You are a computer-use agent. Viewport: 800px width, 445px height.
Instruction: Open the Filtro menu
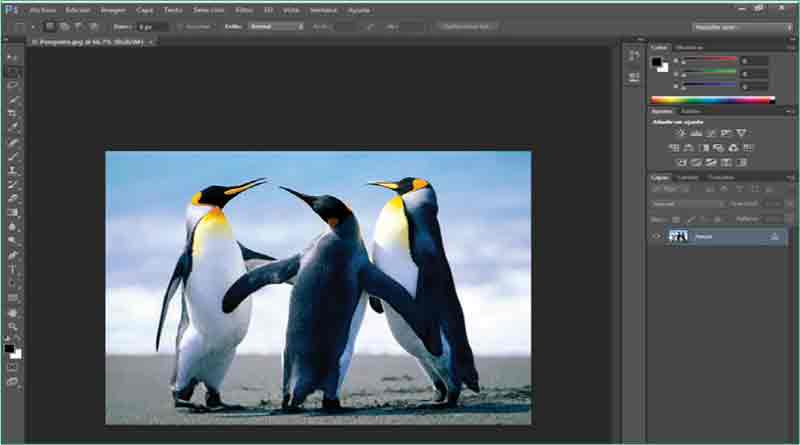(243, 9)
